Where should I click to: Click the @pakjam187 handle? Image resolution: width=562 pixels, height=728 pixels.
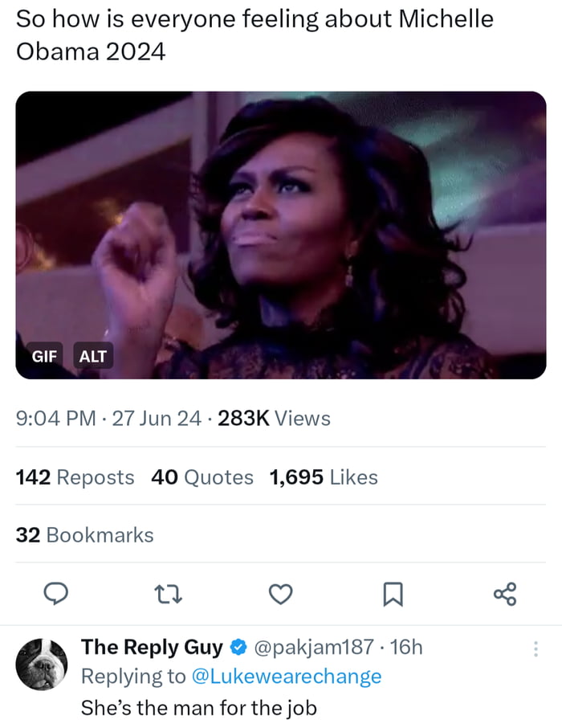(314, 647)
